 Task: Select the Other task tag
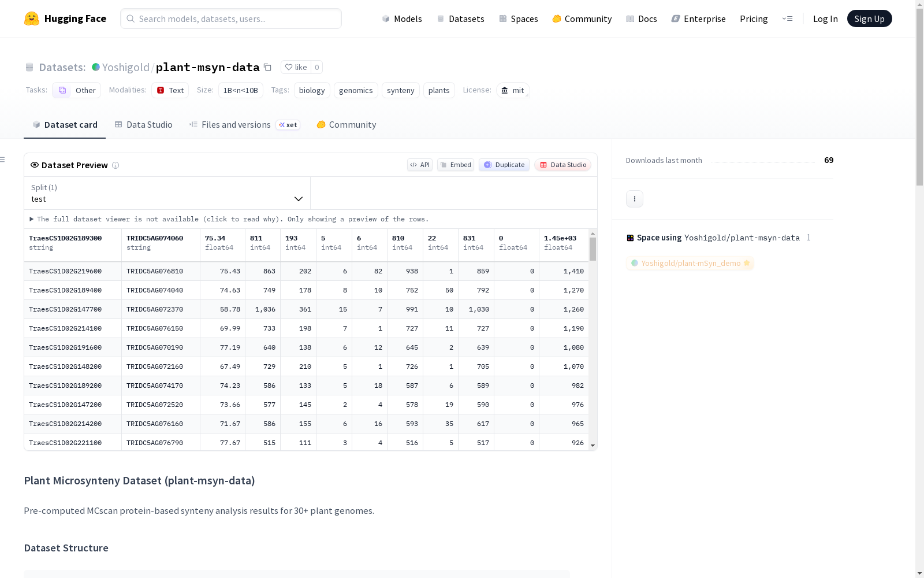pyautogui.click(x=77, y=90)
